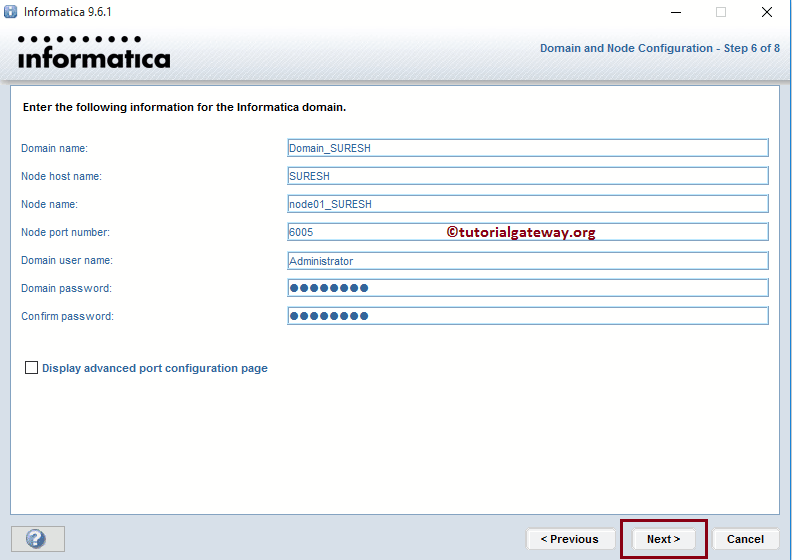
Task: Click the 'Domain password:' label
Action: (66, 288)
